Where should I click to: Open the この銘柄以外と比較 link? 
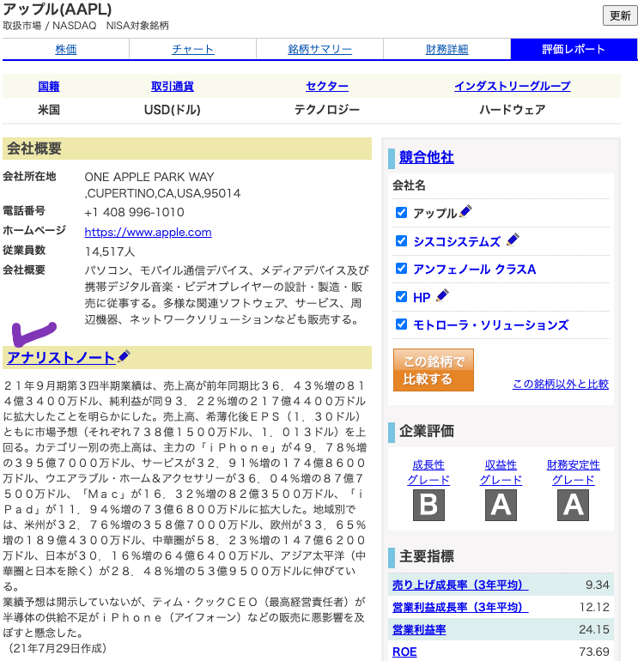(561, 384)
